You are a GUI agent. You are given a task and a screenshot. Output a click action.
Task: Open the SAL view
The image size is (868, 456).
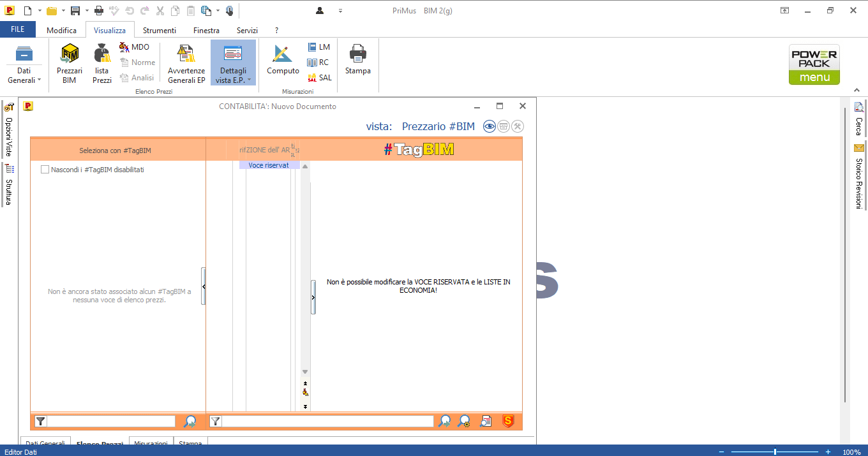click(x=320, y=78)
